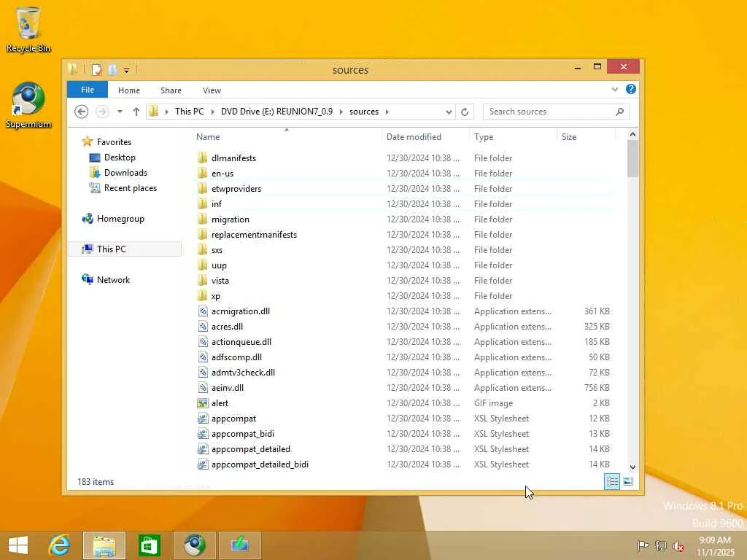Open the Action Center flag tray icon
This screenshot has width=747, height=560.
tap(643, 545)
